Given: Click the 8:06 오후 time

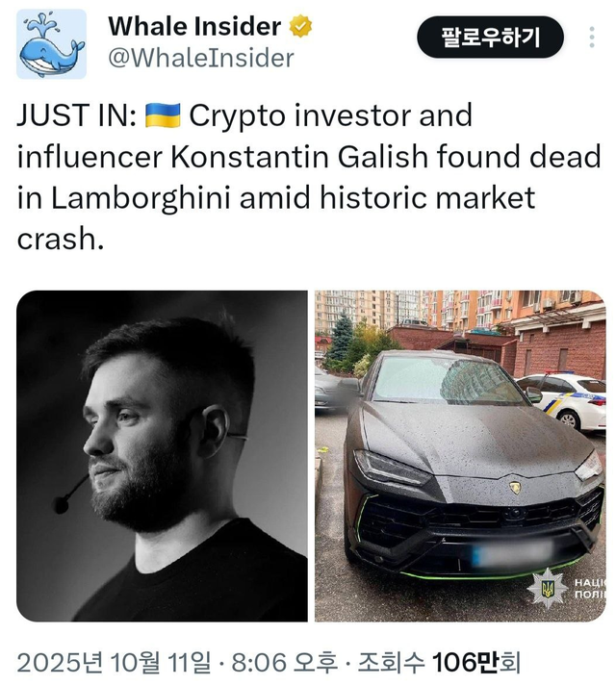Looking at the screenshot, I should [x=284, y=663].
